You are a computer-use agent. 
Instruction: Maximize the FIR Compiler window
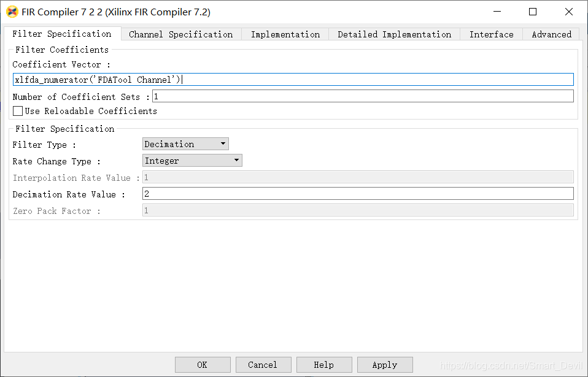click(x=533, y=12)
